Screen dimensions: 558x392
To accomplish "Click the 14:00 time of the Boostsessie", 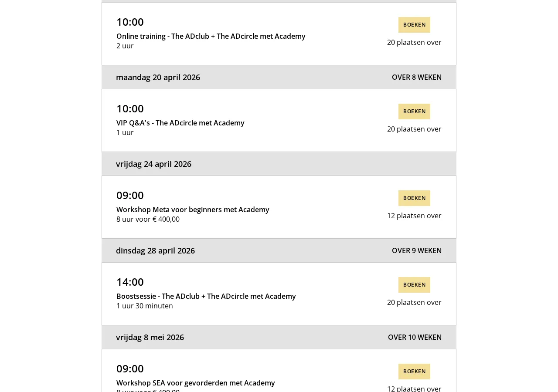I will click(130, 282).
